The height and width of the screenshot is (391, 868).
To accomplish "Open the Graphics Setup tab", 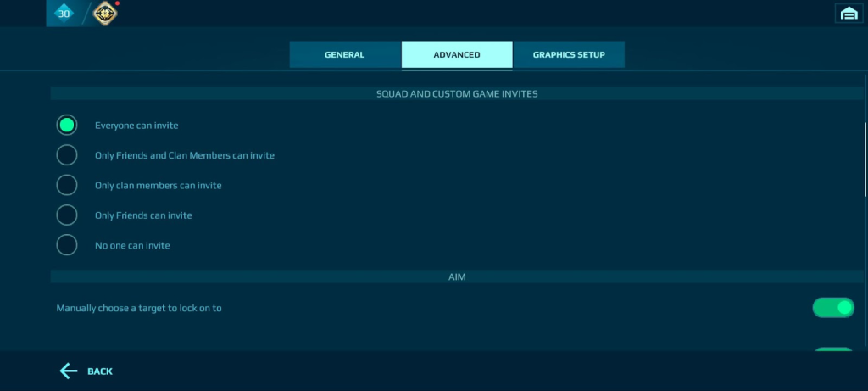I will (569, 54).
